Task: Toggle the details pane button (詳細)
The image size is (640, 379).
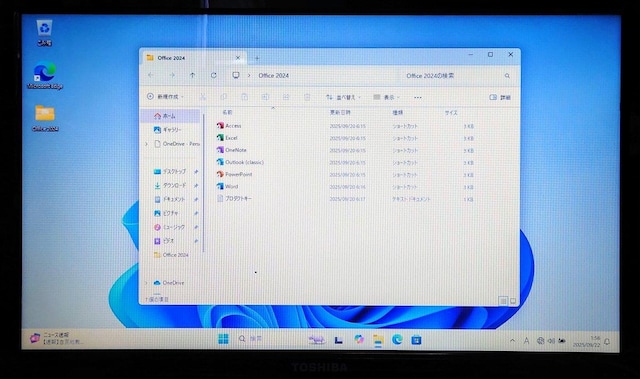Action: [500, 97]
